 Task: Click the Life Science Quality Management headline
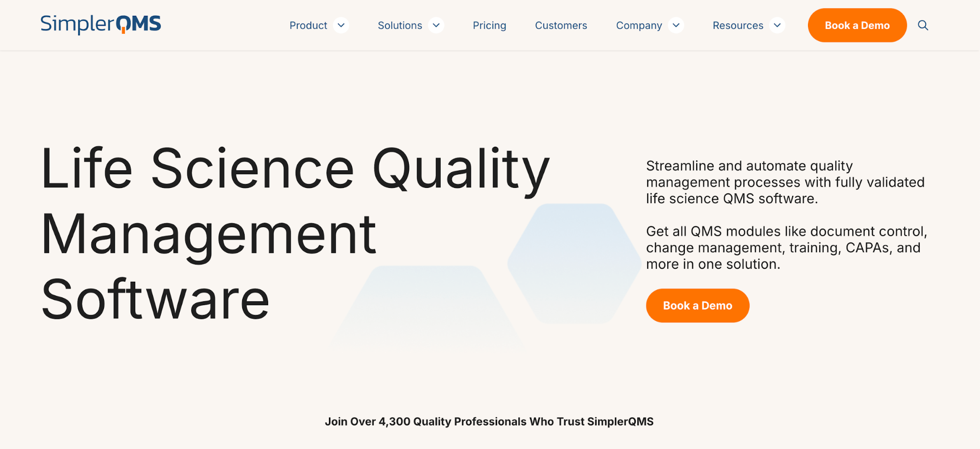click(294, 231)
